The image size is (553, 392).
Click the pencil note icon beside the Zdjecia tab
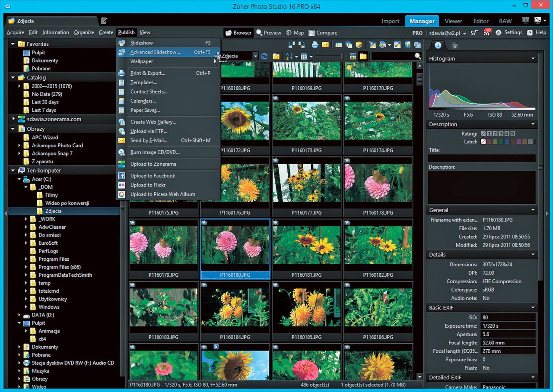(104, 21)
